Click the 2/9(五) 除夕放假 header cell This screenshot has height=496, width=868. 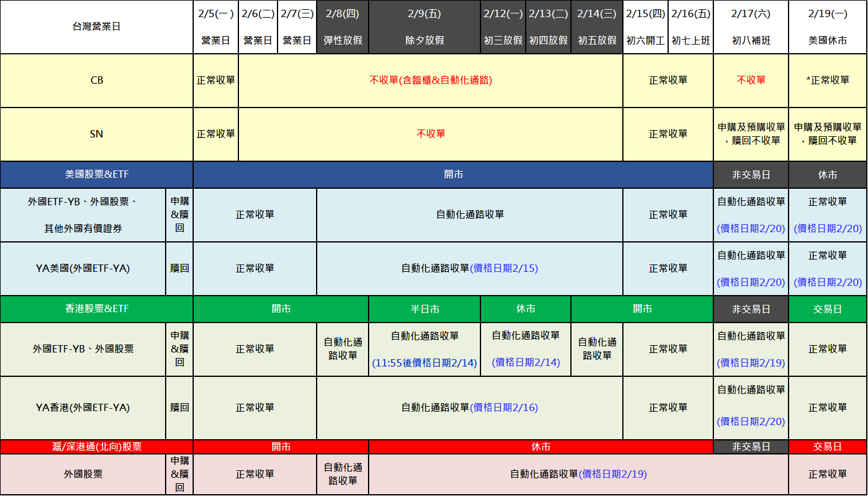[425, 27]
